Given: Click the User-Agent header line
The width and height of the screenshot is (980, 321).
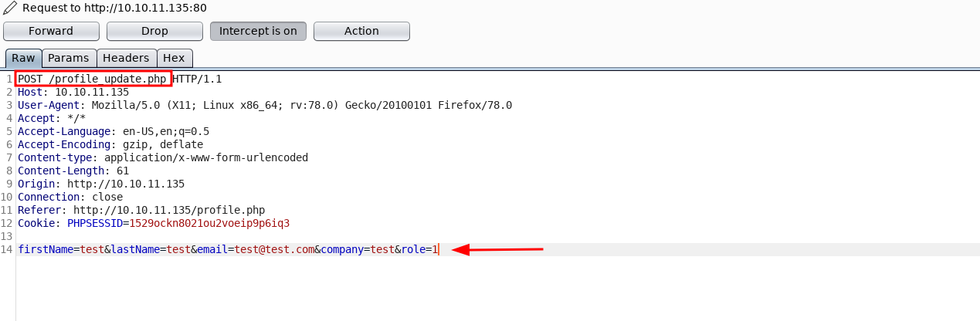Looking at the screenshot, I should tap(264, 105).
